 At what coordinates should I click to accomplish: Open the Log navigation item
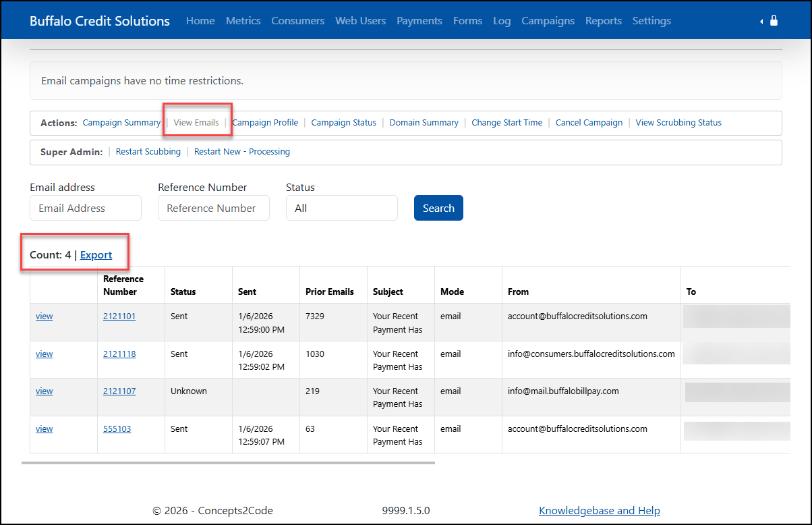(x=502, y=21)
